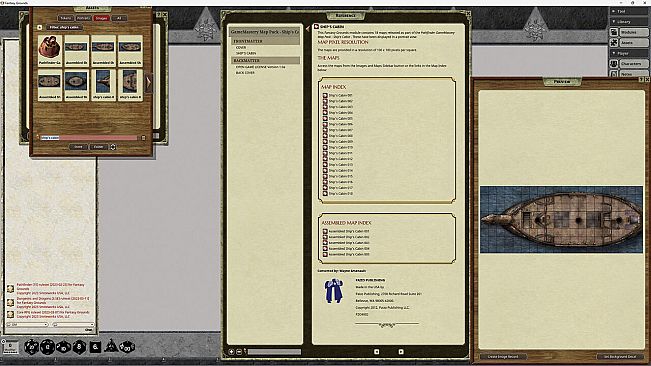Open the second chat dropdown on the right

73,325
